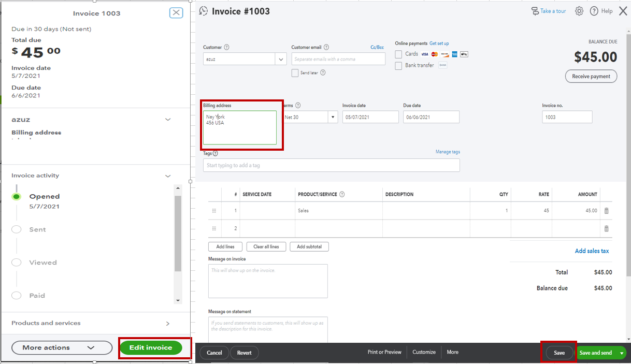This screenshot has height=364, width=631.
Task: Click the Message on invoice text field
Action: click(268, 280)
